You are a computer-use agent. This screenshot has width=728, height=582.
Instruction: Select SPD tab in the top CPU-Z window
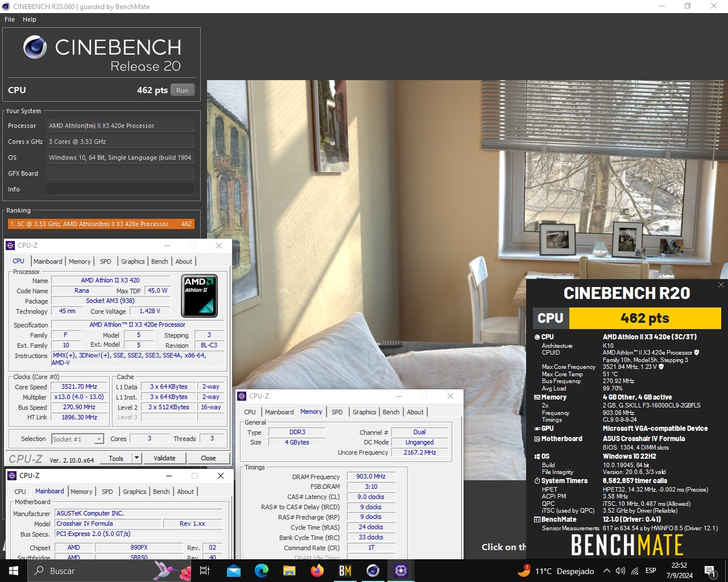click(x=106, y=261)
